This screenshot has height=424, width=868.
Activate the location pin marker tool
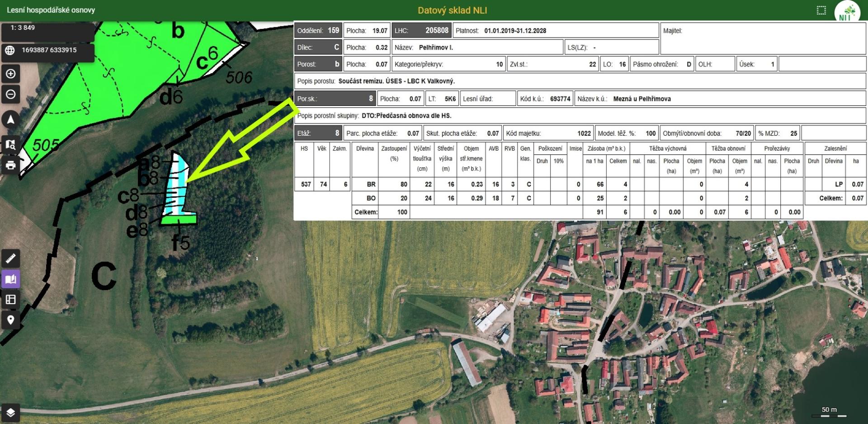click(x=11, y=320)
